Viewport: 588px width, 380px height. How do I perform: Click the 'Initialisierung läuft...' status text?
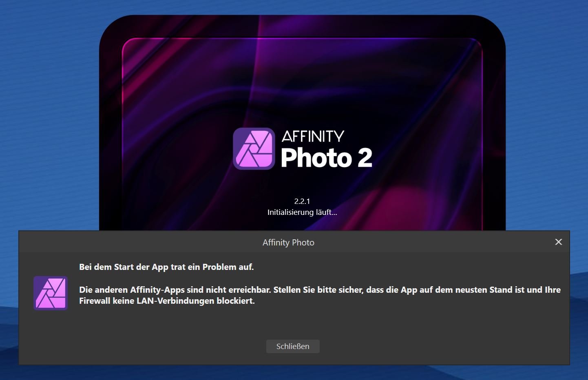coord(302,212)
